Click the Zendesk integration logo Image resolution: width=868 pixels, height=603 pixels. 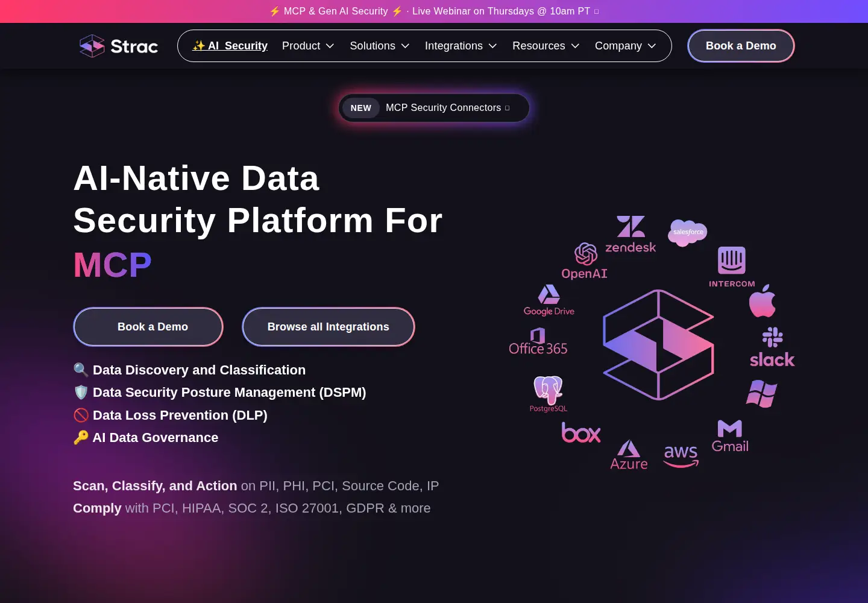click(631, 235)
